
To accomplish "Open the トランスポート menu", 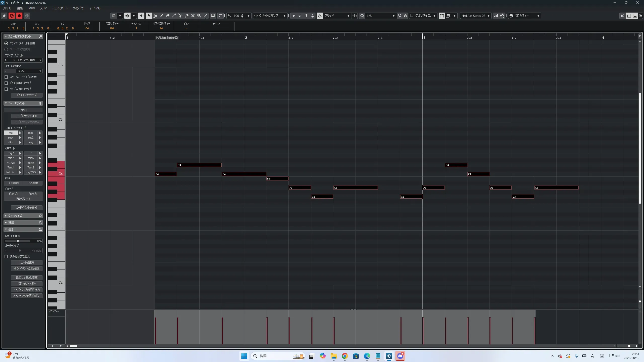I will (60, 8).
